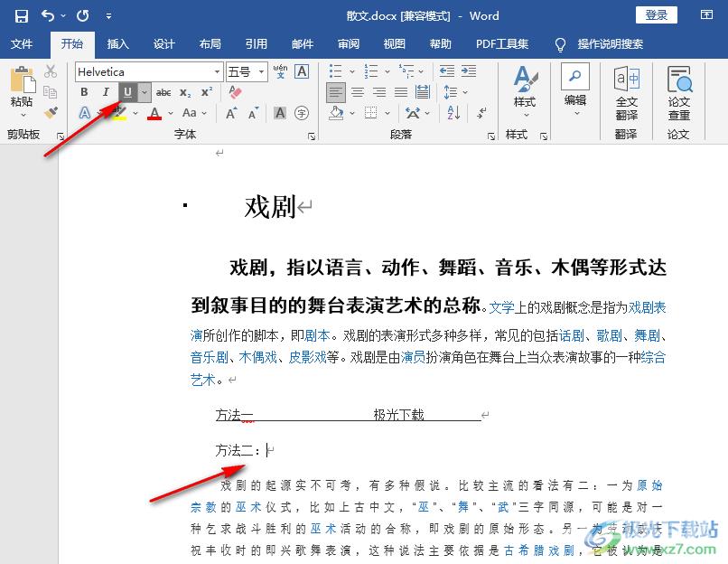The height and width of the screenshot is (564, 728).
Task: Align text left
Action: pyautogui.click(x=336, y=92)
